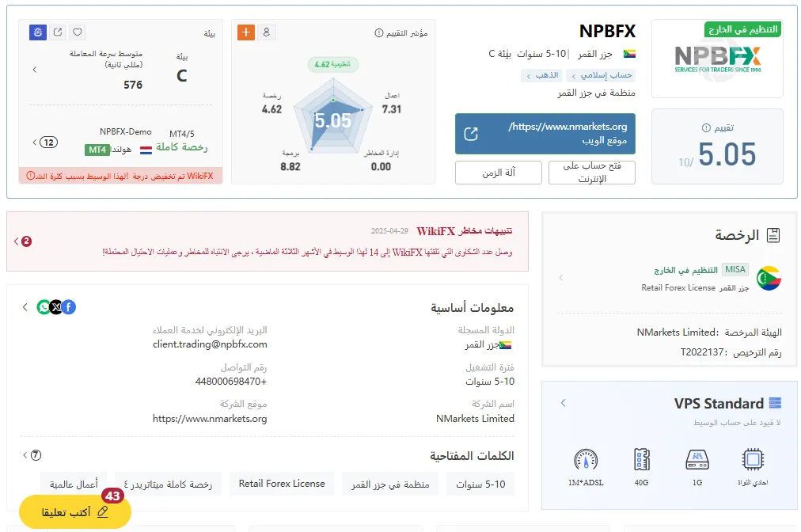Click the radar chart score 5.05
The height and width of the screenshot is (532, 801).
332,120
